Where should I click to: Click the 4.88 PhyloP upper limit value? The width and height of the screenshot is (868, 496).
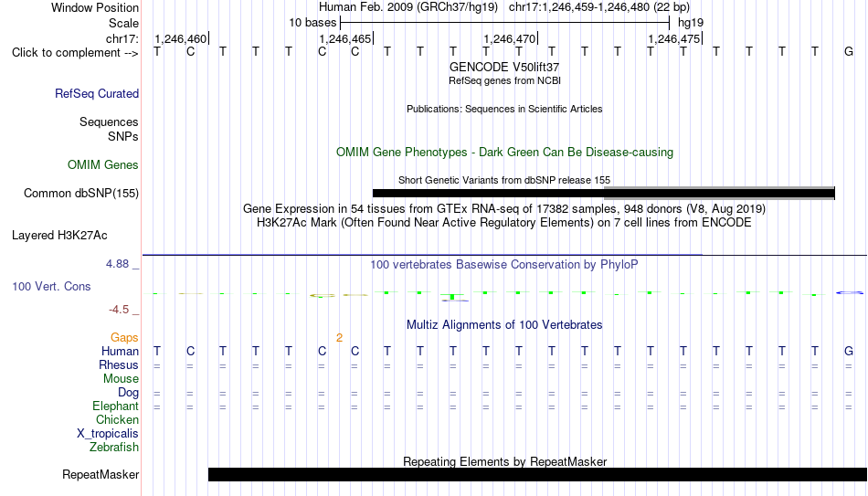click(117, 264)
